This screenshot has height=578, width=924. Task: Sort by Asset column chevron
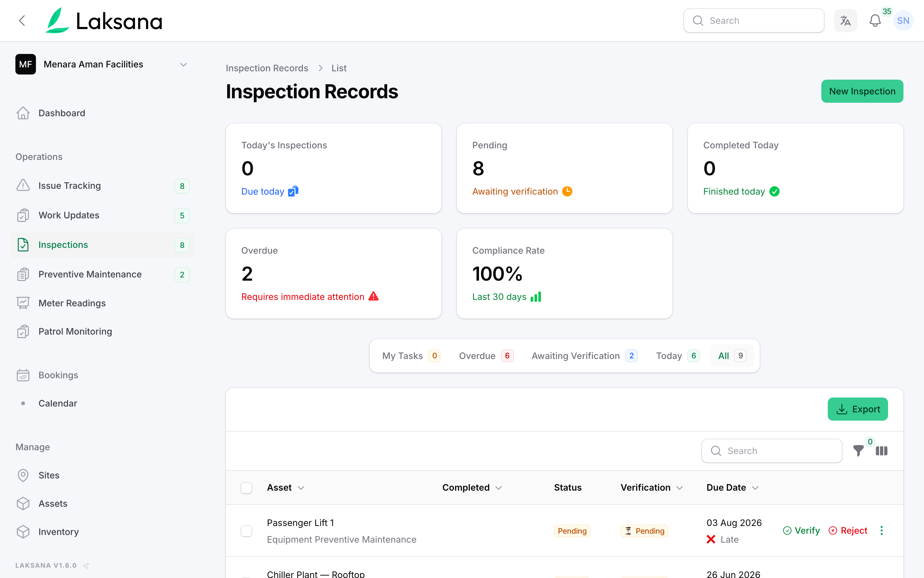point(301,488)
